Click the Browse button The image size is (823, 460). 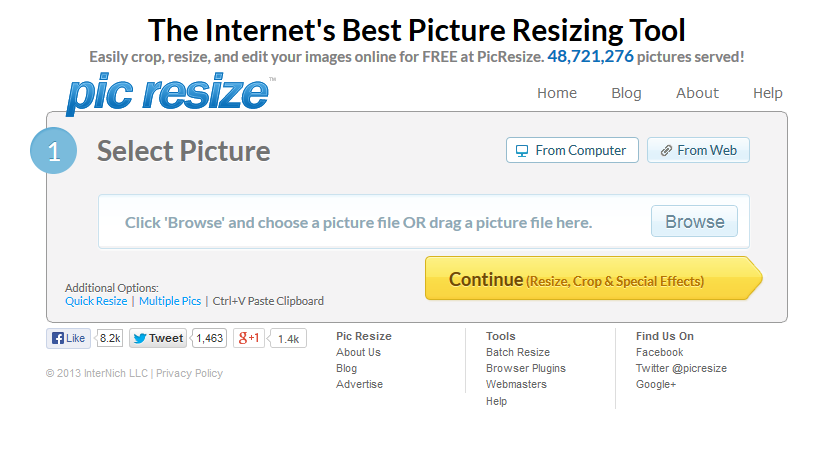click(694, 221)
